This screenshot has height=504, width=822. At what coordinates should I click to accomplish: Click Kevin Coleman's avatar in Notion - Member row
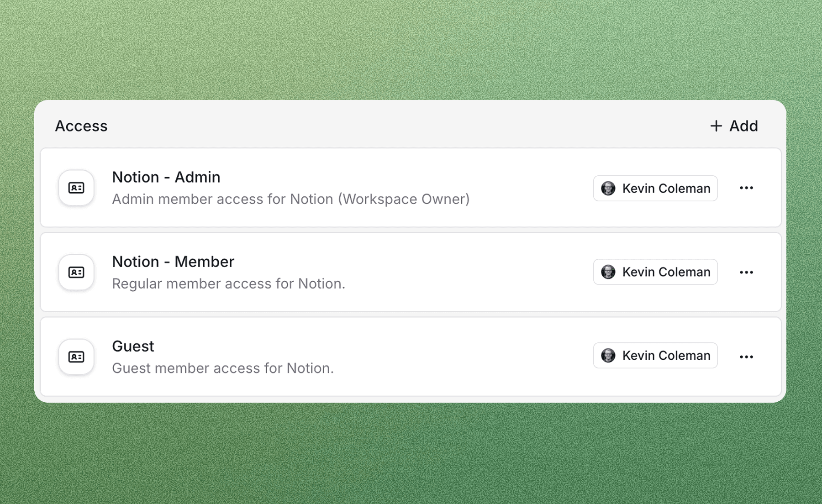click(608, 272)
